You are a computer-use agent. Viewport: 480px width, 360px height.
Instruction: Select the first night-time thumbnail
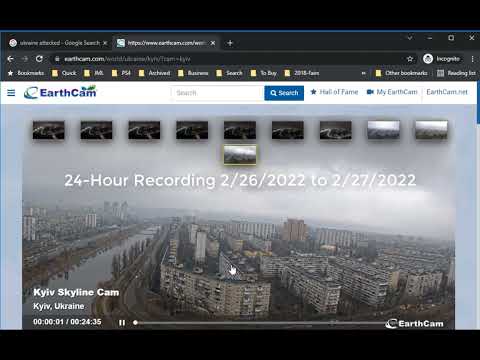[49, 130]
